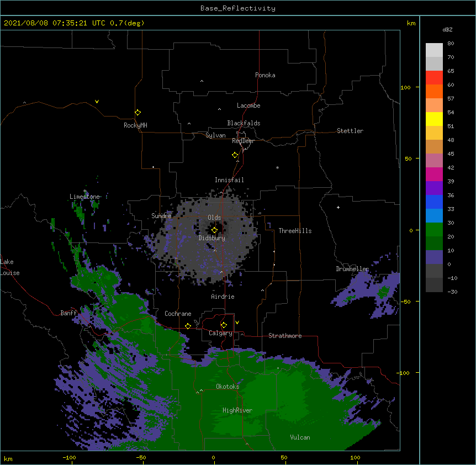Click the RockyMH map label

click(135, 125)
